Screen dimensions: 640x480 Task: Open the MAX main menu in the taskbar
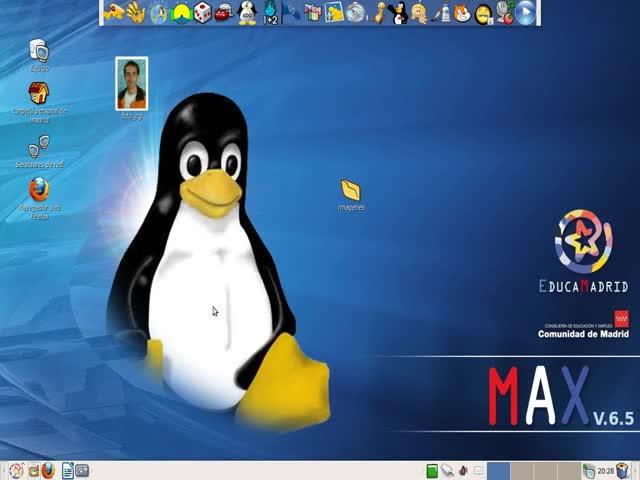[x=16, y=471]
